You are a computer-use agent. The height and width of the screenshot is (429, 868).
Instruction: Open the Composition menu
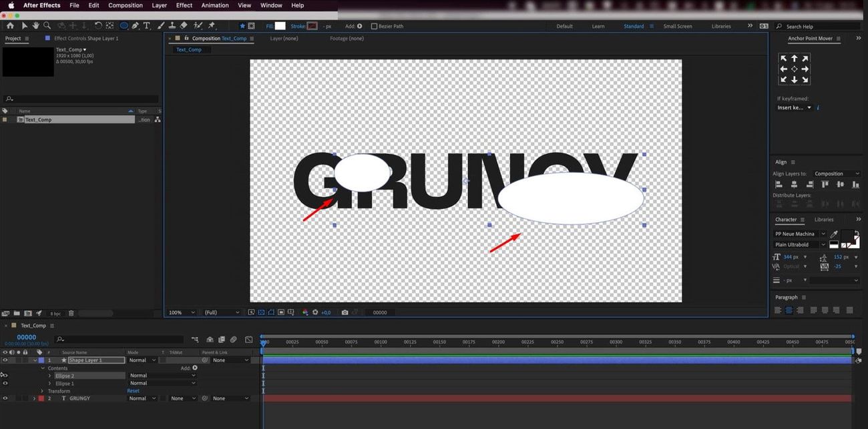pyautogui.click(x=125, y=5)
